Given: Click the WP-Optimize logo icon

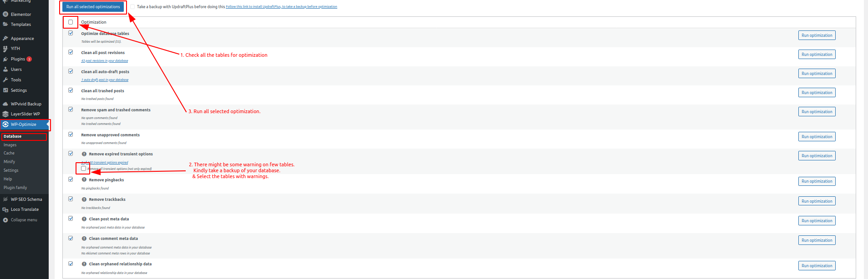Looking at the screenshot, I should 5,125.
